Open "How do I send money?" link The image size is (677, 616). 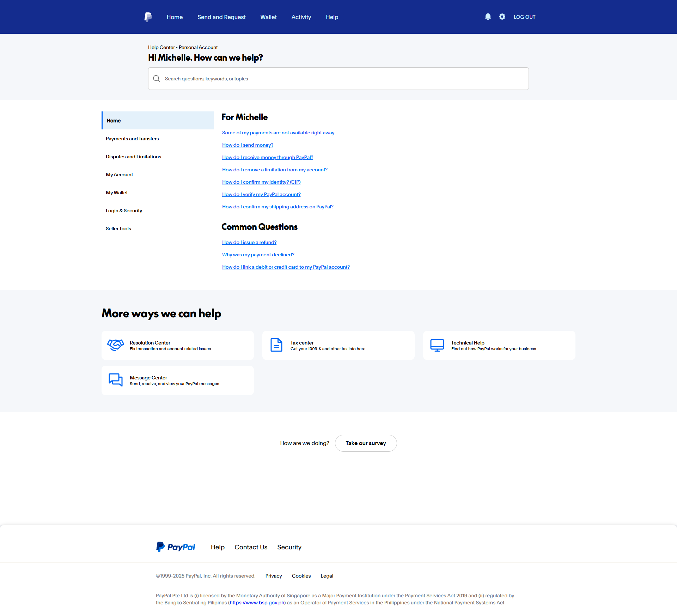pyautogui.click(x=248, y=145)
